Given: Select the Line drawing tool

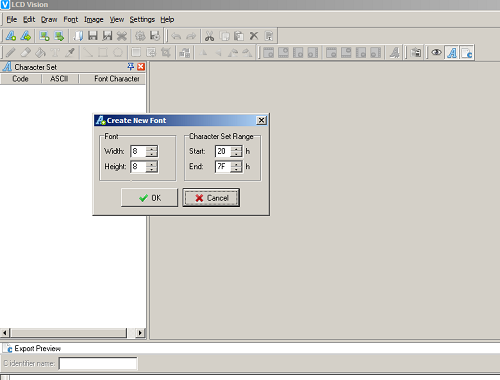Looking at the screenshot, I should pos(88,53).
